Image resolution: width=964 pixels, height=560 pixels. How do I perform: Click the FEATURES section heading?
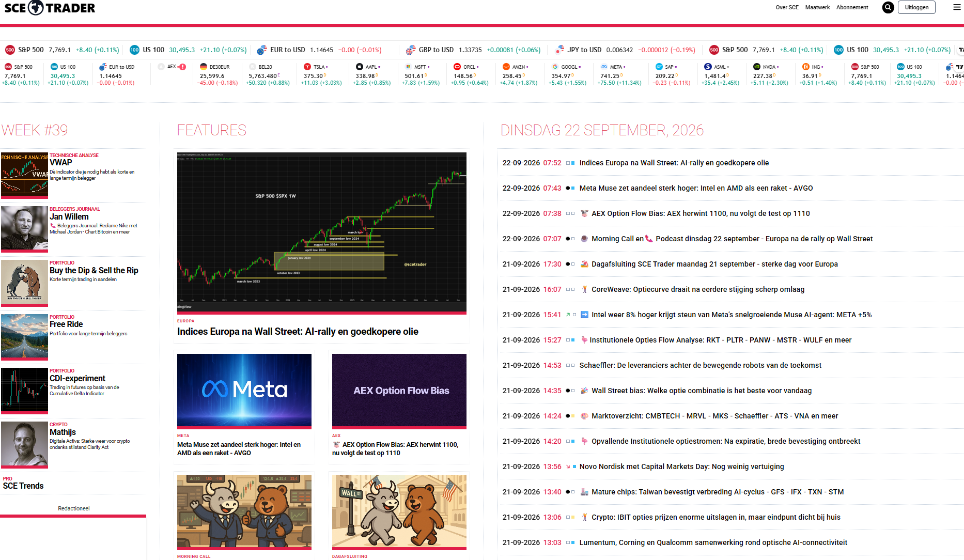pyautogui.click(x=212, y=130)
